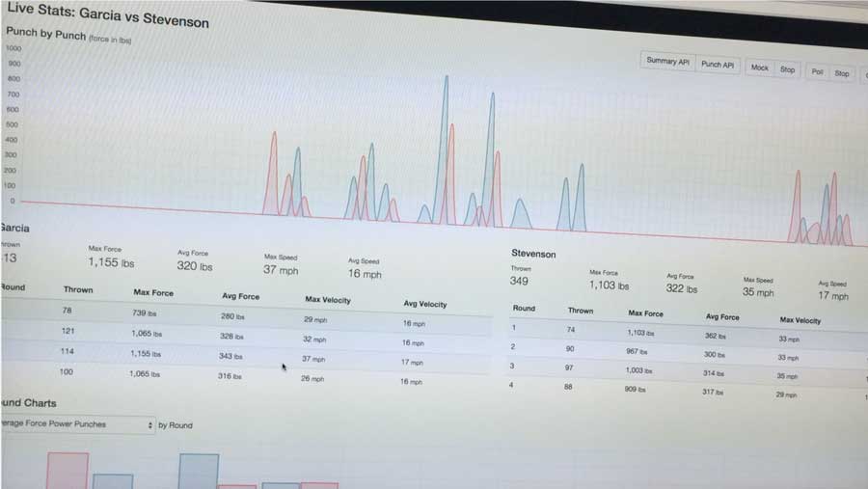Click the Stop button beside Mock

(787, 69)
